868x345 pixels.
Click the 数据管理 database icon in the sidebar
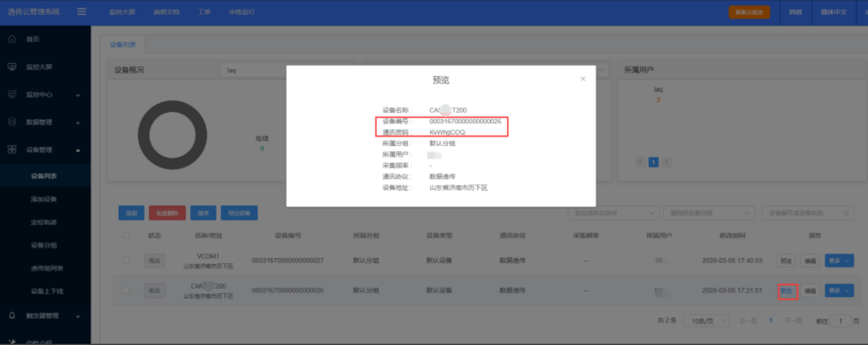coord(12,122)
